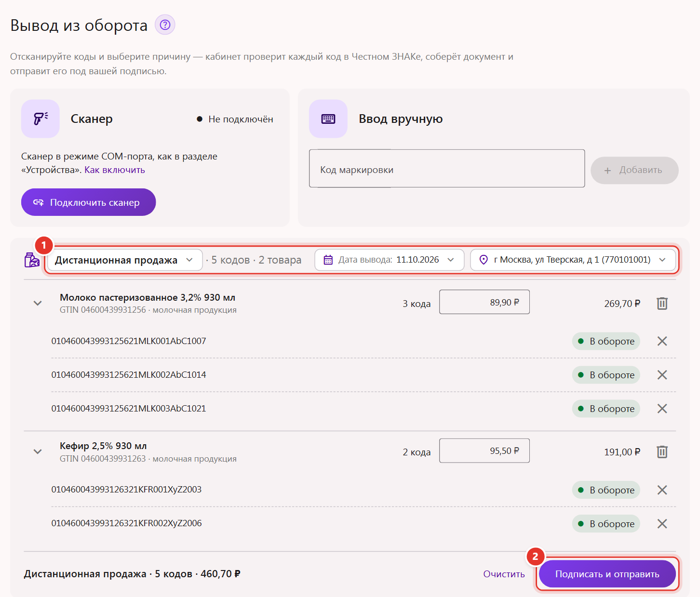Click the milk carton reason icon
Viewport: 700px width, 597px height.
[32, 260]
